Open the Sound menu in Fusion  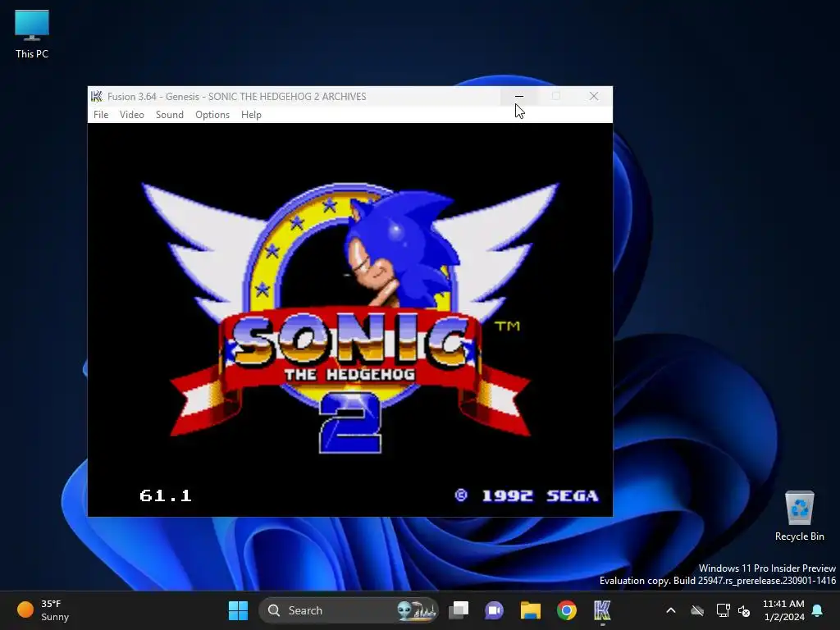coord(169,115)
